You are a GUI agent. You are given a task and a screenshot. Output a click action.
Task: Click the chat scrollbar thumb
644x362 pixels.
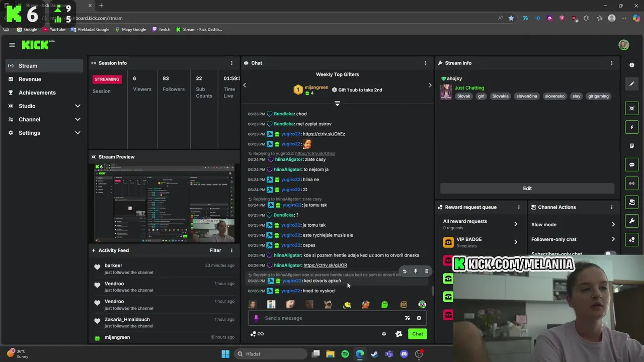pyautogui.click(x=433, y=291)
